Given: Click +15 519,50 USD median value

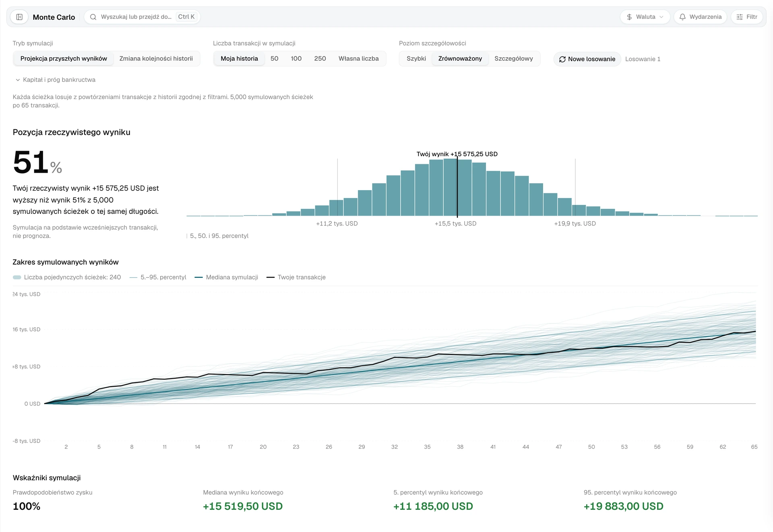Looking at the screenshot, I should coord(243,506).
